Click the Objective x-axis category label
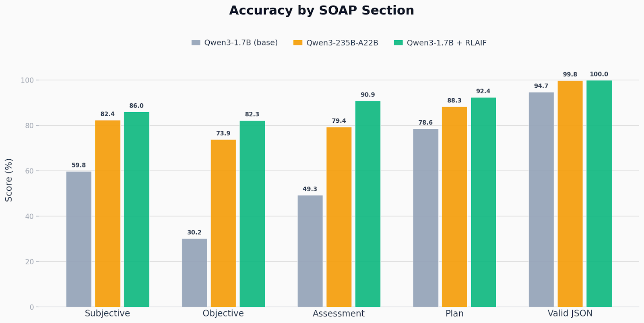This screenshot has height=323, width=644. click(x=223, y=314)
